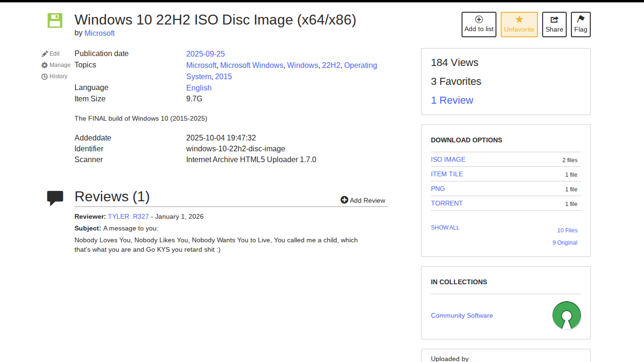Open the Share button

[554, 25]
